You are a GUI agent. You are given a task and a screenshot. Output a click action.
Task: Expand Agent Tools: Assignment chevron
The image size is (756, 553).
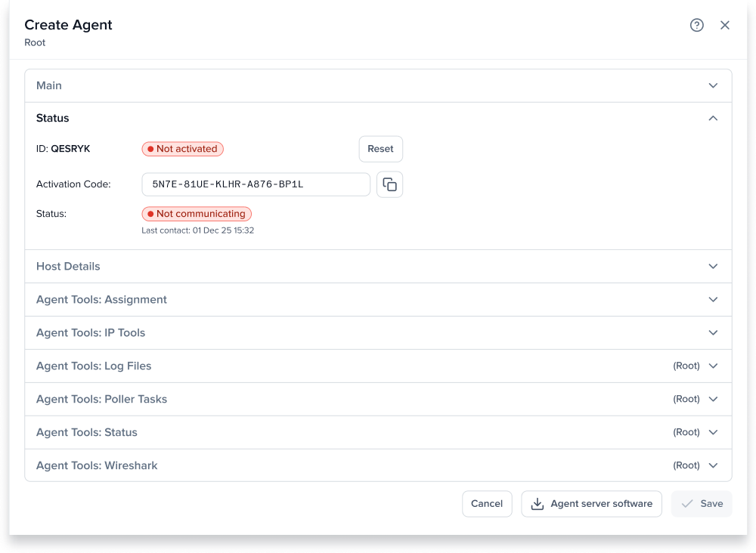[x=713, y=300]
